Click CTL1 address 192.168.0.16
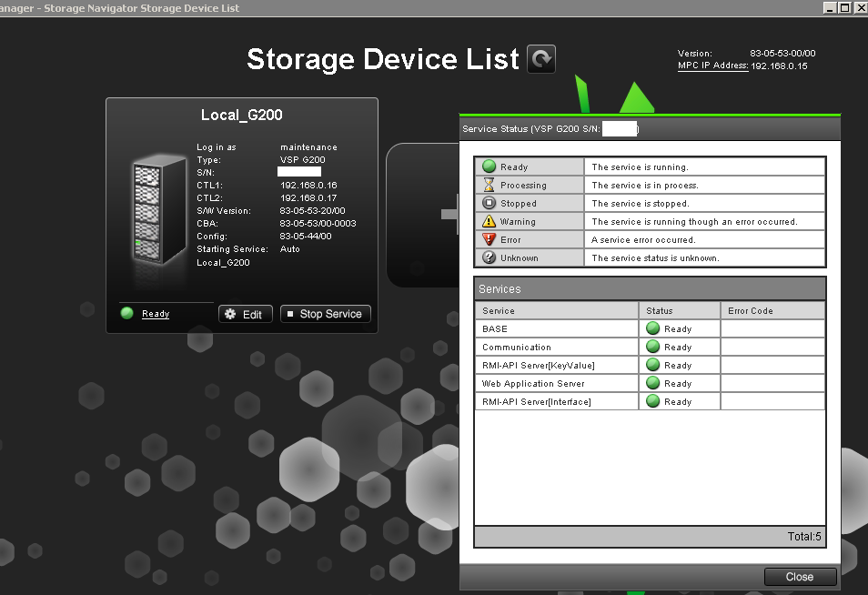This screenshot has height=595, width=868. click(x=308, y=186)
